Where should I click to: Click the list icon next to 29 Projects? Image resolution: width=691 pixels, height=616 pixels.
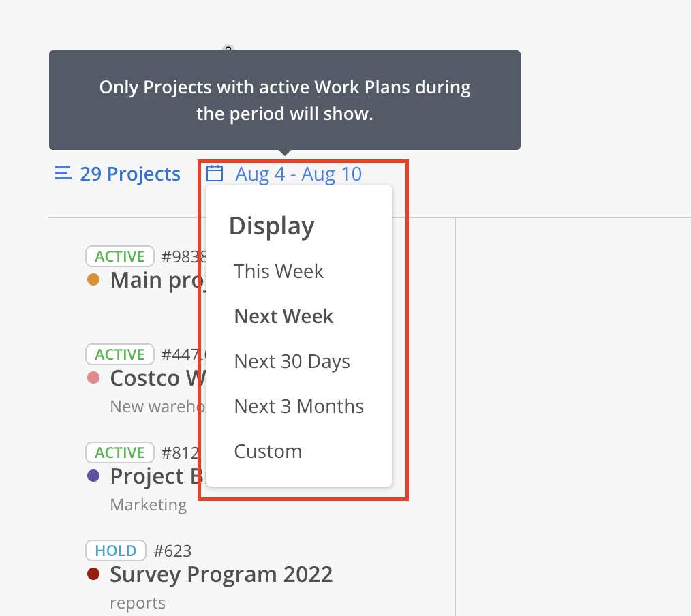(63, 173)
